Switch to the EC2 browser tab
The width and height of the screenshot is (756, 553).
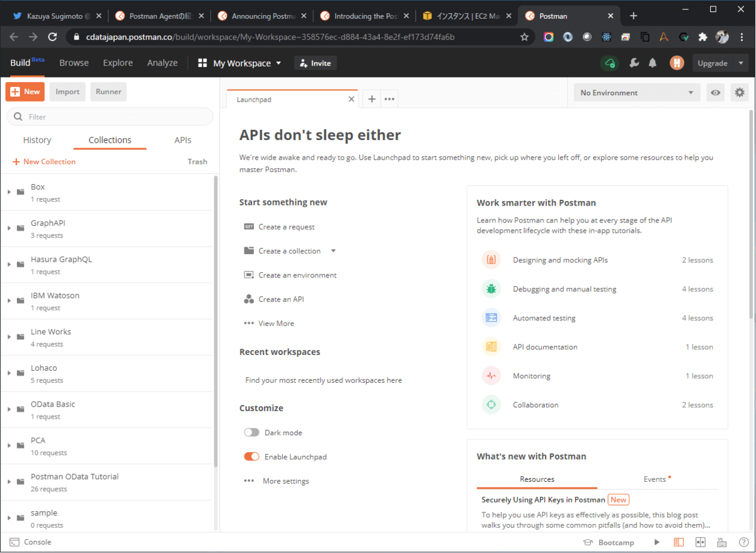[x=466, y=16]
